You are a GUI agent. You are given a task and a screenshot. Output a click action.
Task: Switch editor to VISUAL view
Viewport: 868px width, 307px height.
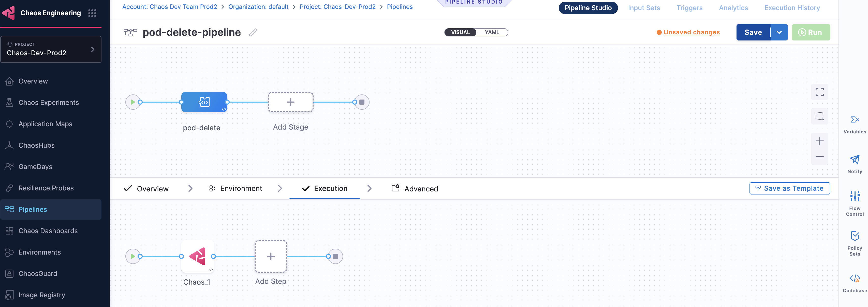[x=460, y=32]
